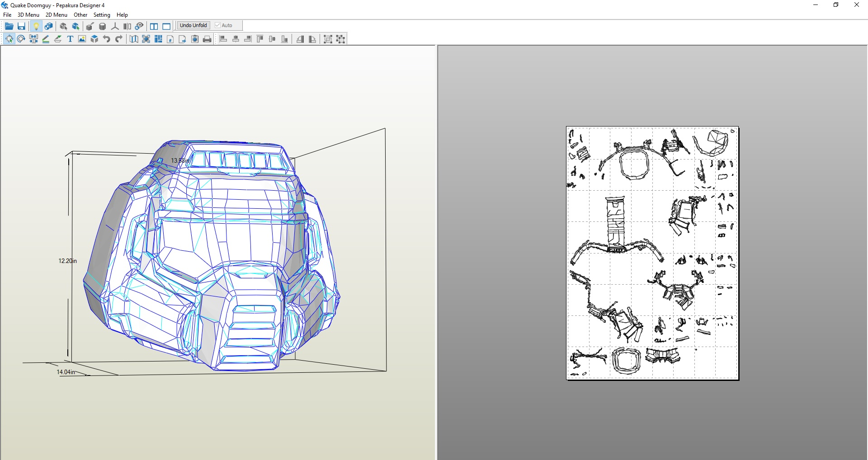Viewport: 868px width, 460px height.
Task: Click the redo arrow icon
Action: click(x=119, y=39)
